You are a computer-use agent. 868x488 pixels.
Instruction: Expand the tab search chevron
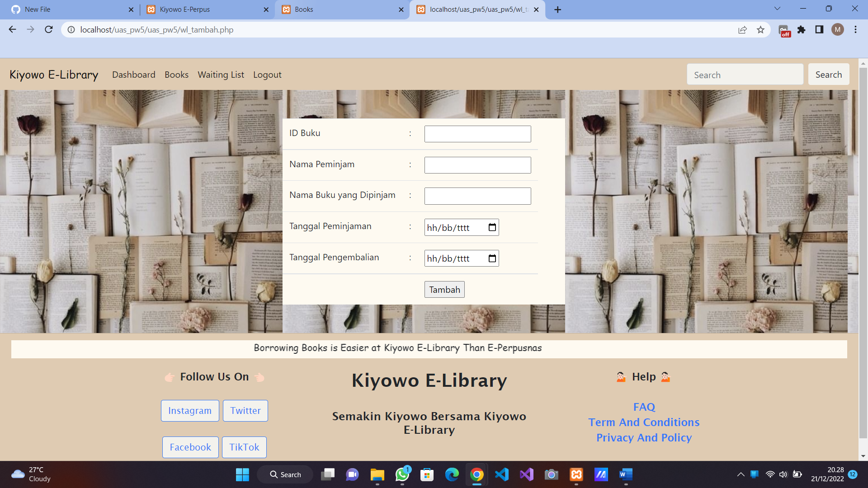[777, 9]
